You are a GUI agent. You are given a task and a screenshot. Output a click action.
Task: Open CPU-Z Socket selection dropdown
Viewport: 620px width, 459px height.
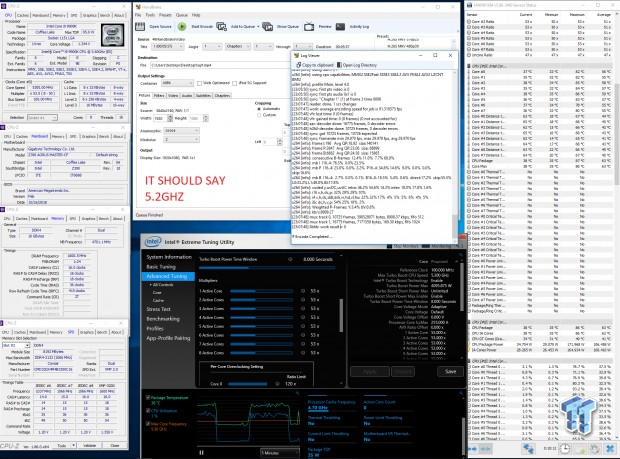coord(42,117)
